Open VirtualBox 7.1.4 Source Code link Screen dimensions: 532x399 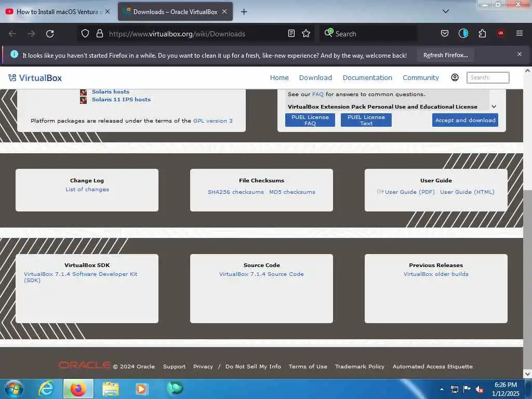tap(261, 274)
